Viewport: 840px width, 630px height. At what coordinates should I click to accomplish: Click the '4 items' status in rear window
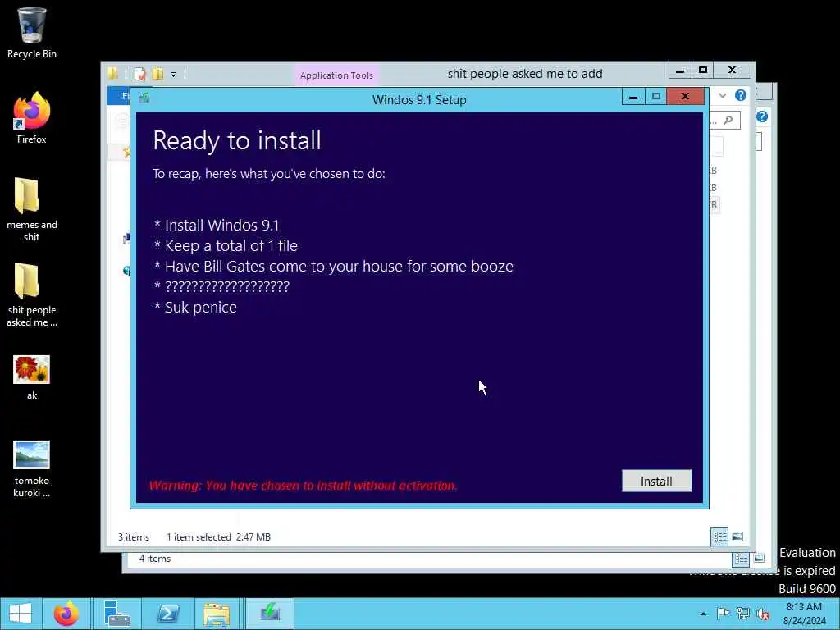point(155,558)
